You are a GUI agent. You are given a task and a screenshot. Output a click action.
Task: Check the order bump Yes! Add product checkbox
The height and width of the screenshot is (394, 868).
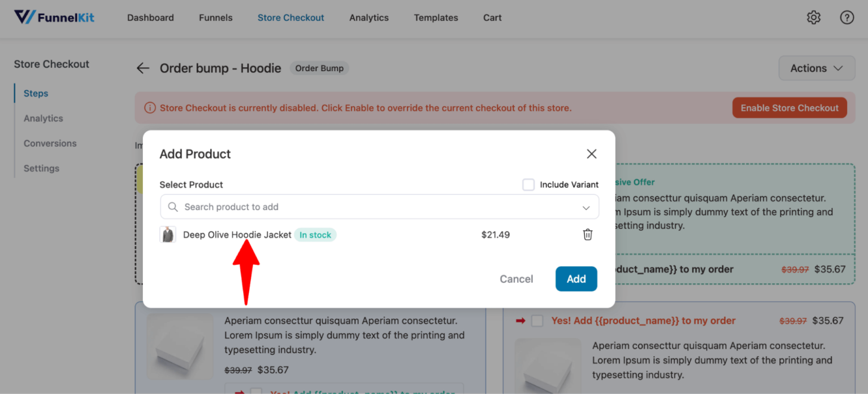point(537,320)
